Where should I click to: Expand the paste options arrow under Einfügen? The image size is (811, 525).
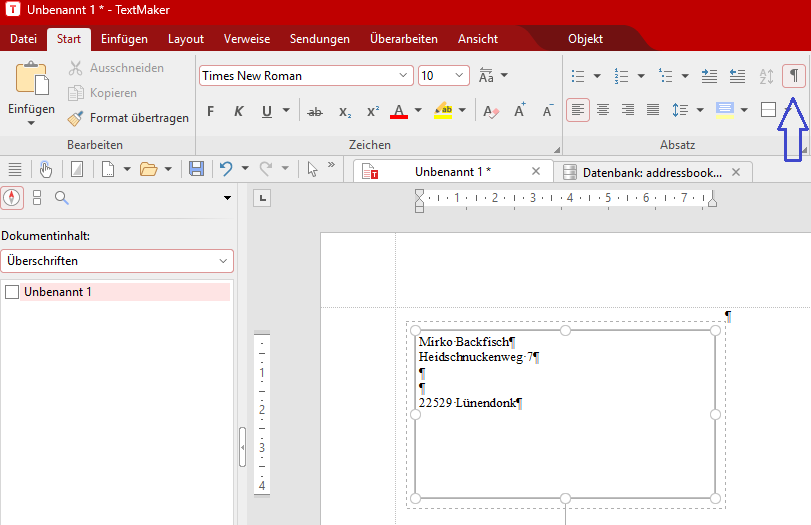(x=31, y=123)
